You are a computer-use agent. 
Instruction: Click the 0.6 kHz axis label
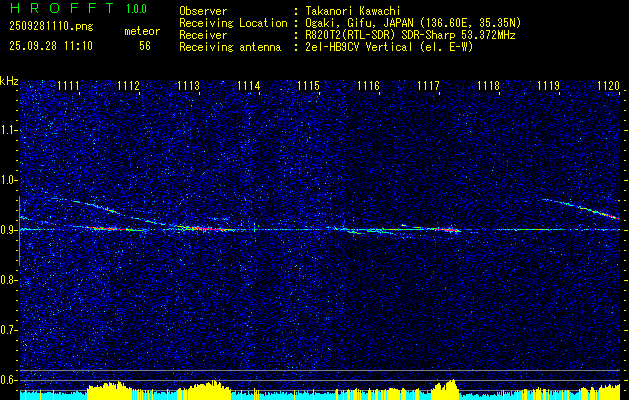(x=7, y=380)
